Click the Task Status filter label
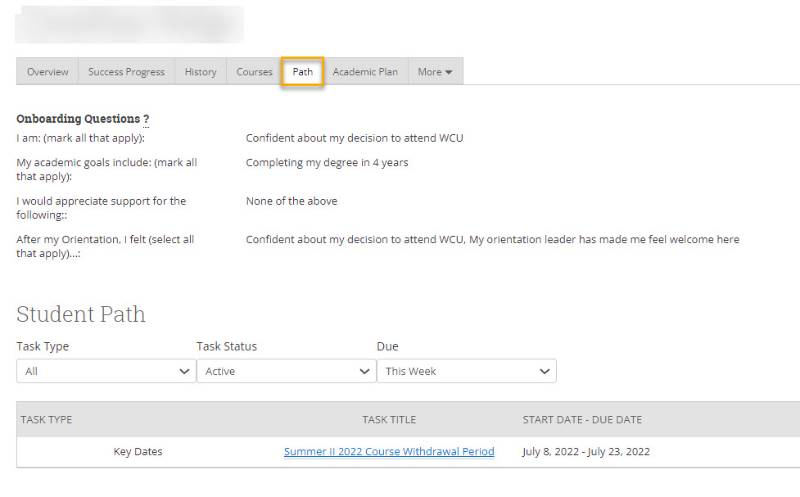 (x=226, y=346)
